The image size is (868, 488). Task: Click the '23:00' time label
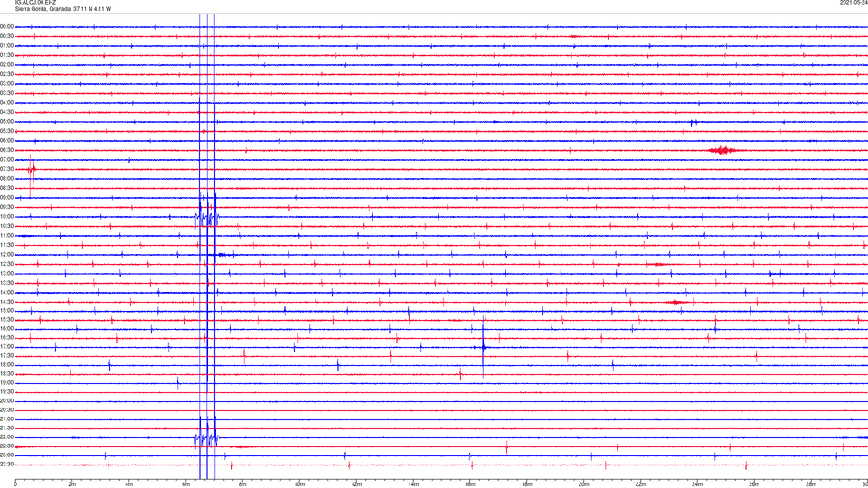[6, 455]
